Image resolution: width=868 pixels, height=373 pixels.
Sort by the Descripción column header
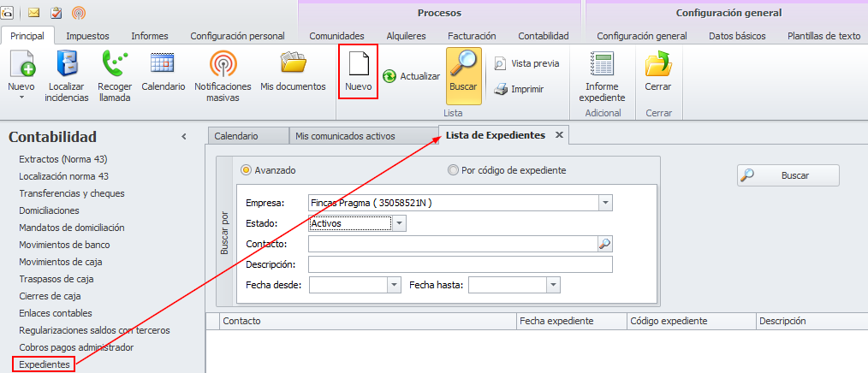click(812, 321)
